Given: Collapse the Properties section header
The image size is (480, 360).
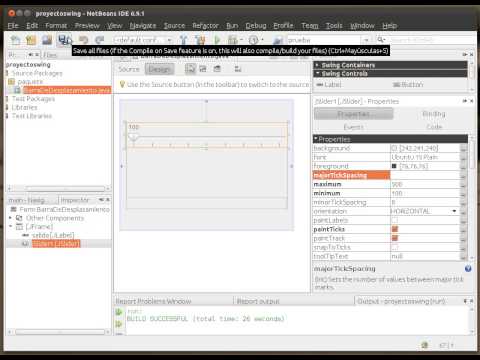Looking at the screenshot, I should coord(315,139).
